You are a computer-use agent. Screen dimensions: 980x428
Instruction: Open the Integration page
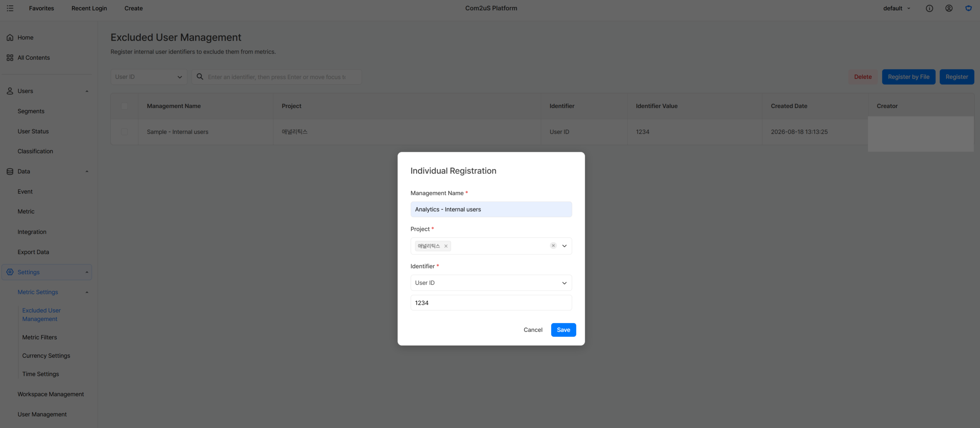tap(32, 232)
